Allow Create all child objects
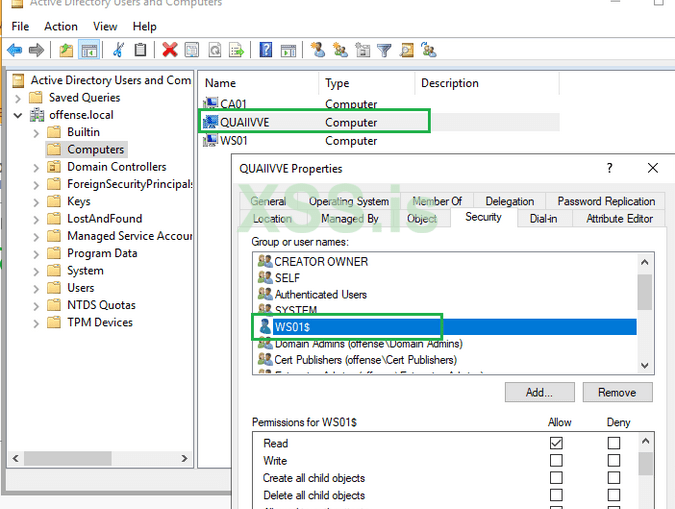Viewport: 675px width, 509px height. (x=556, y=478)
